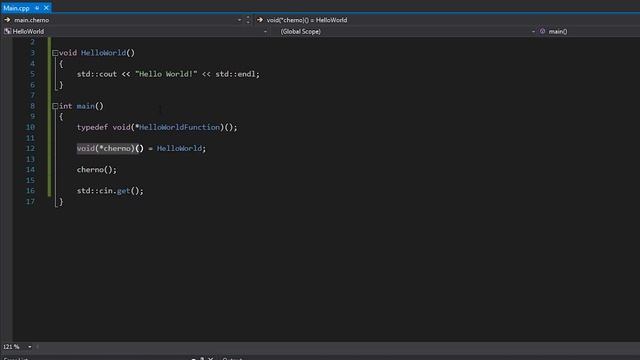Screen dimensions: 640x360
Task: Click HelloWorld assigned on line 12
Action: pos(179,148)
